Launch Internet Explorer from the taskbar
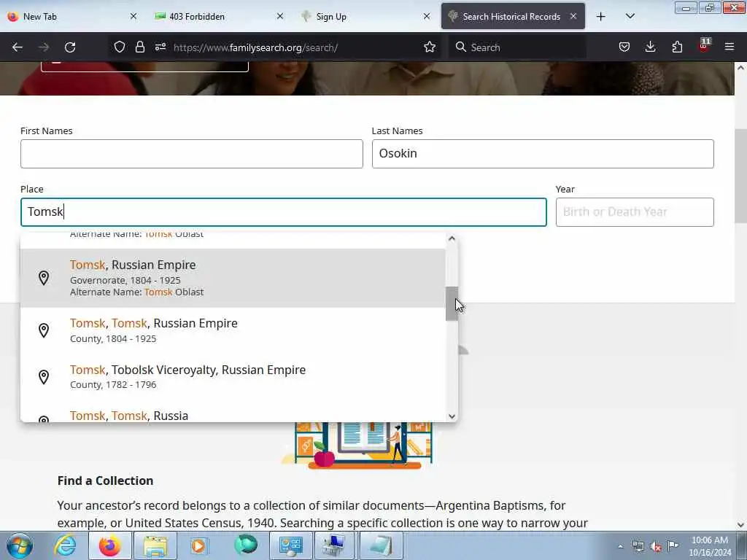The image size is (747, 560). 65,545
